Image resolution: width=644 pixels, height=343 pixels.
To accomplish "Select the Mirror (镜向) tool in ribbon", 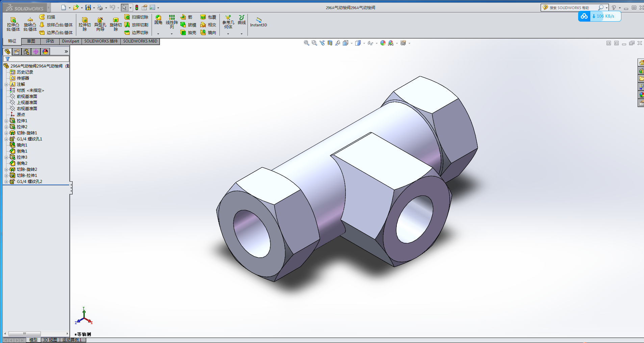I will tap(208, 32).
